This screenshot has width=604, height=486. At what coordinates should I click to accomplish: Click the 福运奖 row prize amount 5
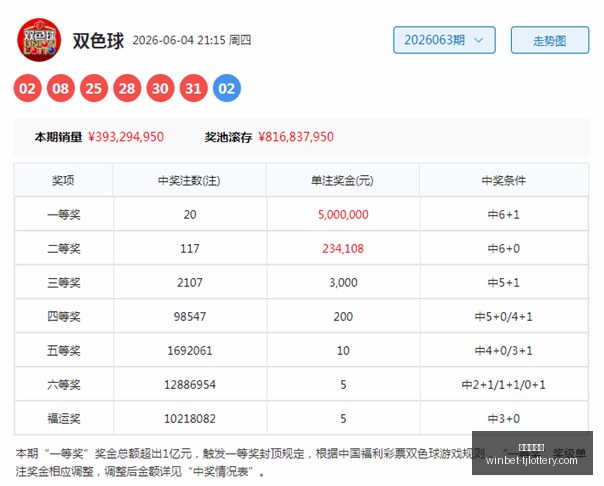tap(343, 419)
